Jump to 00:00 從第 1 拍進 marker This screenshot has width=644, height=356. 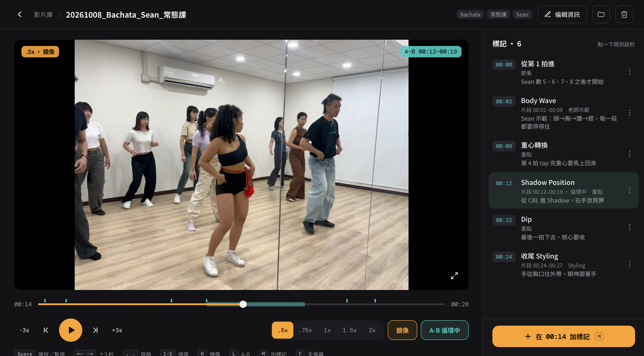click(x=563, y=72)
